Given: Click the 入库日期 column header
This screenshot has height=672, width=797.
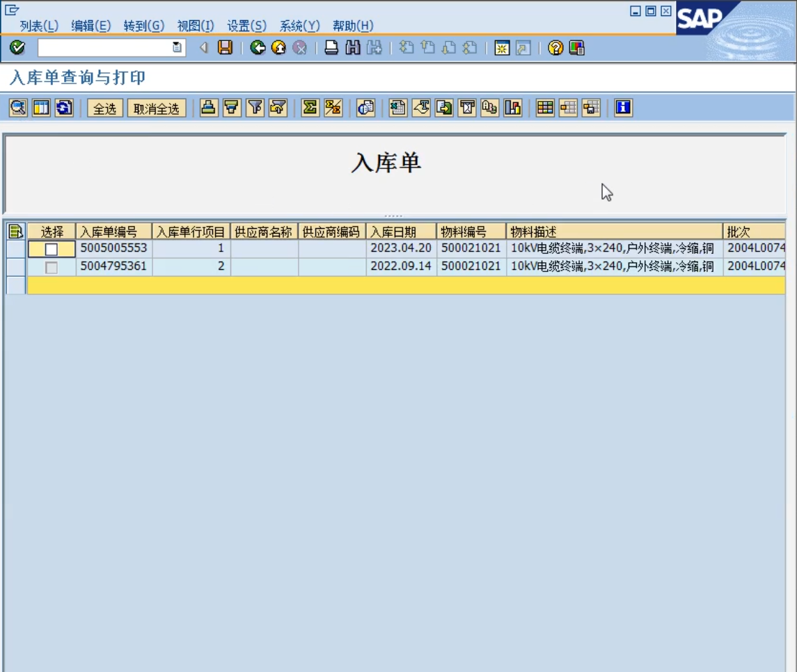Looking at the screenshot, I should pyautogui.click(x=400, y=232).
